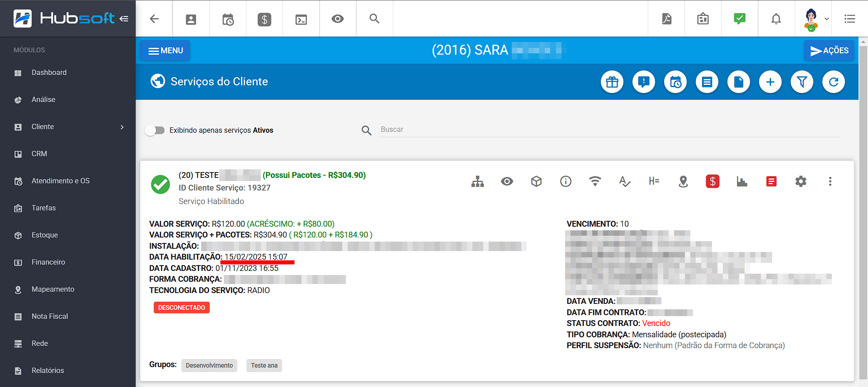Click the info circle icon in the service row
This screenshot has height=387, width=868.
(x=566, y=182)
